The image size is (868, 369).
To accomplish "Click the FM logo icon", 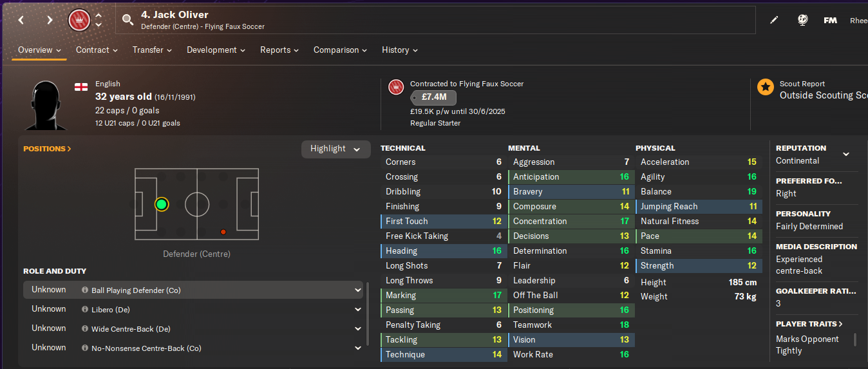I will pyautogui.click(x=830, y=21).
